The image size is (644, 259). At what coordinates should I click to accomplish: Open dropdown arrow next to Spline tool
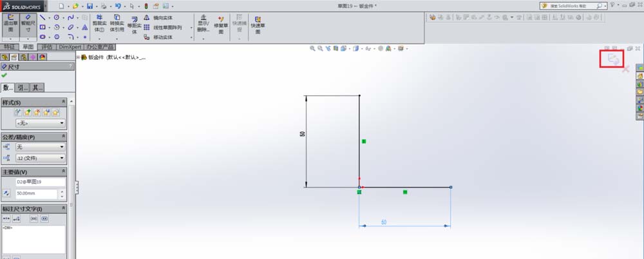[78, 17]
